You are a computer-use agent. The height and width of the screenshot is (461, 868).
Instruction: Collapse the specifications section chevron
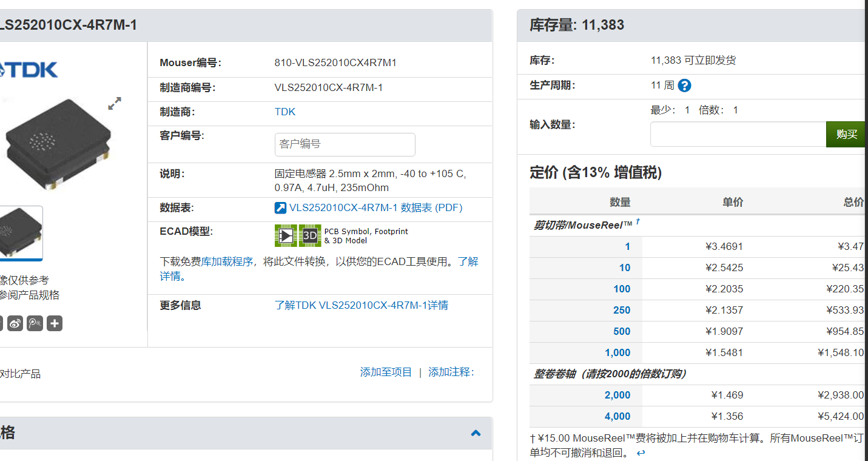click(476, 433)
